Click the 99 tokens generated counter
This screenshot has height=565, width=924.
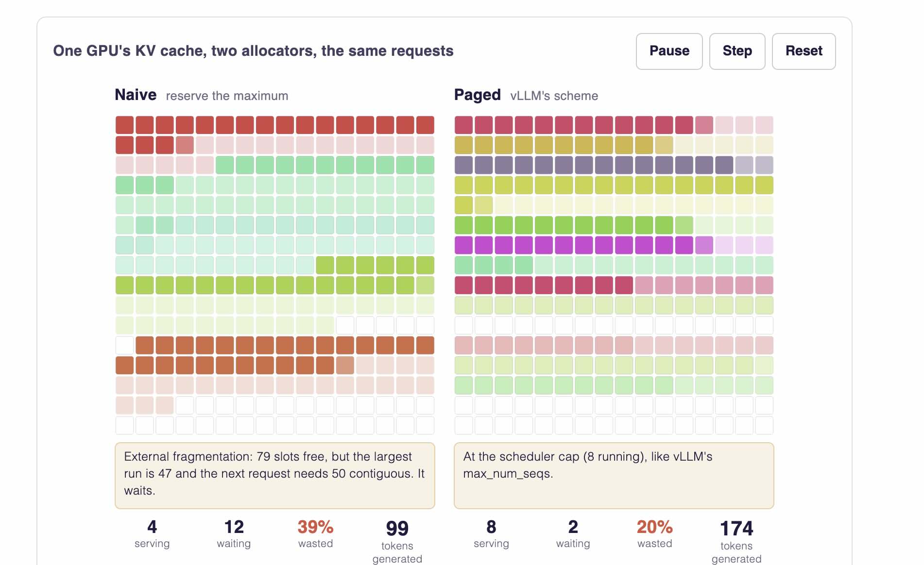pos(397,541)
